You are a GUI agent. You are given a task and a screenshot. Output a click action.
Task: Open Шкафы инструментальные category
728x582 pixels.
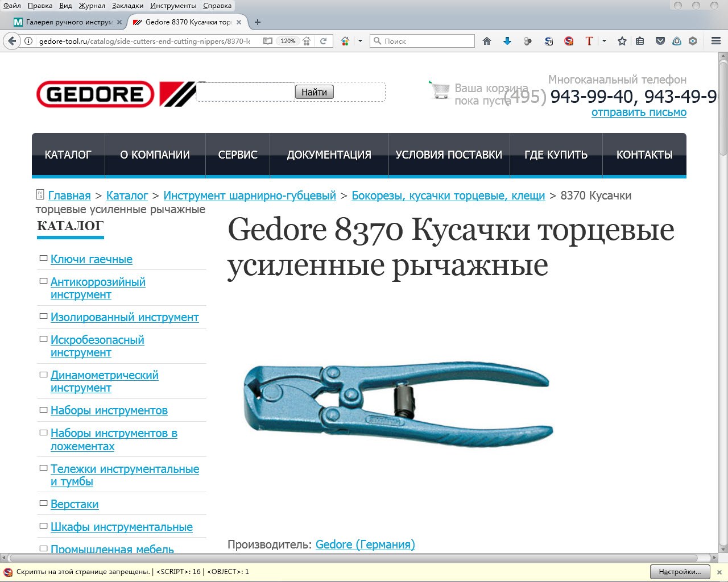pyautogui.click(x=122, y=527)
